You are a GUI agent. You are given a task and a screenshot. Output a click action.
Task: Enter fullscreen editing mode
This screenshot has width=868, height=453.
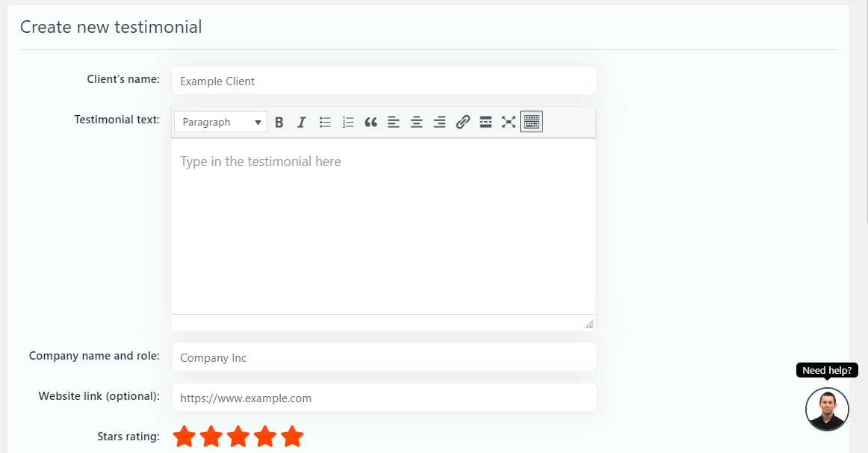[509, 121]
